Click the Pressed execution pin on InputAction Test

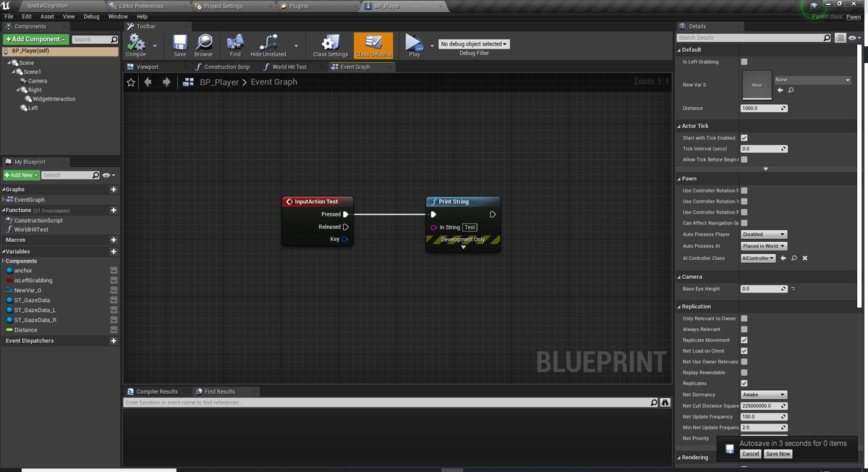[346, 214]
